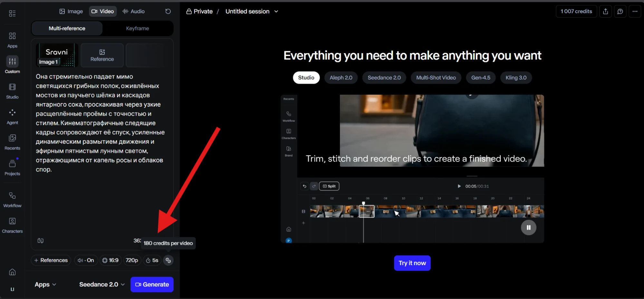644x299 pixels.
Task: Select Multi-reference mode
Action: [67, 28]
